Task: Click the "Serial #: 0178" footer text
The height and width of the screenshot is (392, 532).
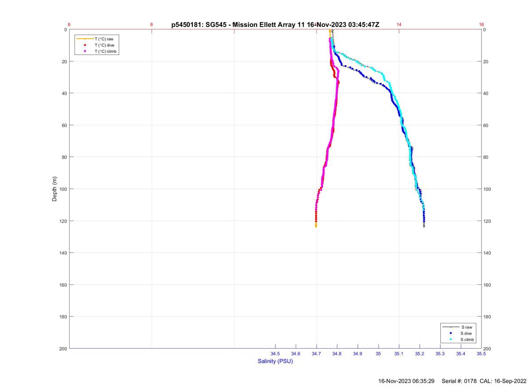Action: click(460, 381)
